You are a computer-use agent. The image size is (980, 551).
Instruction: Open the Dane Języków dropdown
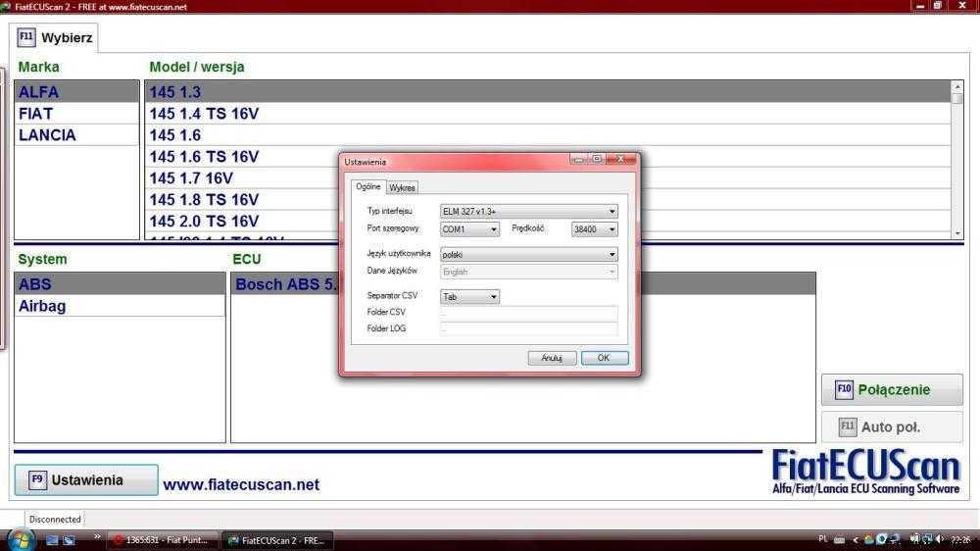pos(529,272)
